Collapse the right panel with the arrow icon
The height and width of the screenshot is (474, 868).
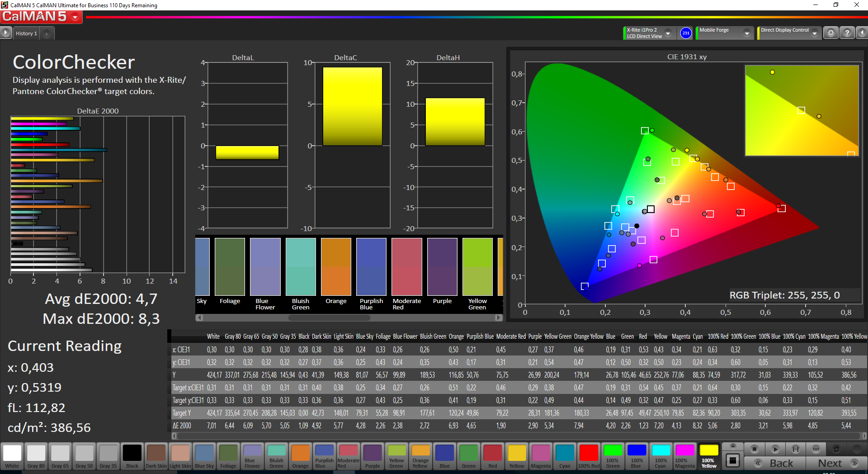tap(862, 33)
